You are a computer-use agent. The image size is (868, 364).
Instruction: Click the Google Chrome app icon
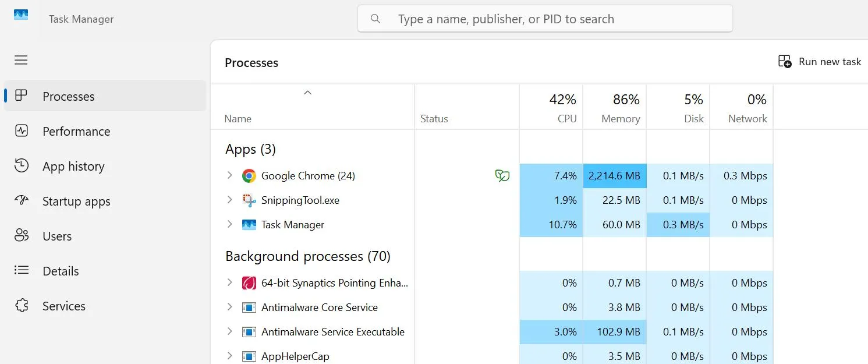(249, 176)
